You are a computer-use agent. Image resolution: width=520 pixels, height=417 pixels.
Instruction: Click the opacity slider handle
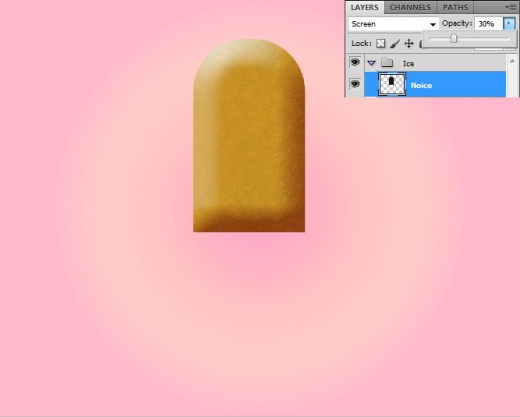[453, 39]
